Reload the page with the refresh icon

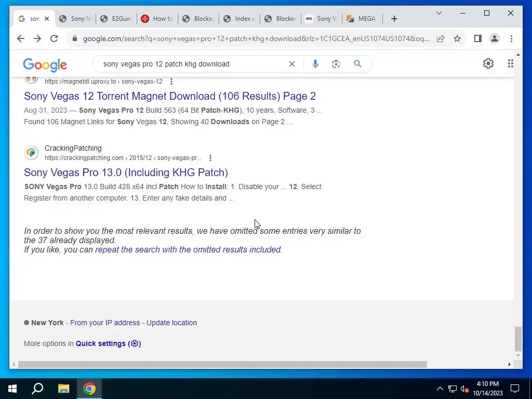pyautogui.click(x=54, y=38)
